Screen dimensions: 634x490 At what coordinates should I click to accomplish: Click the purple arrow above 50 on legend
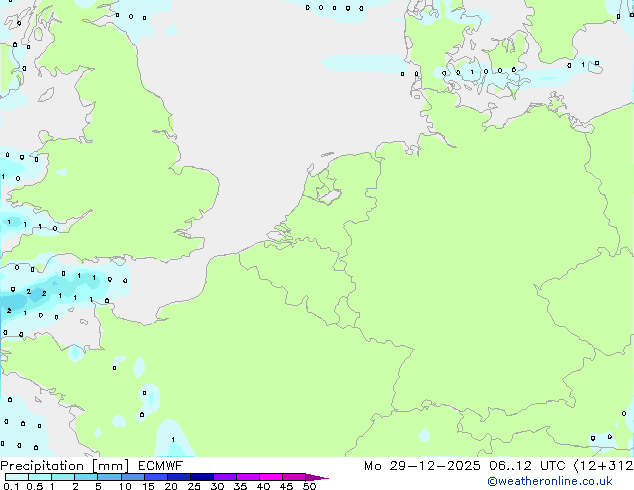317,477
